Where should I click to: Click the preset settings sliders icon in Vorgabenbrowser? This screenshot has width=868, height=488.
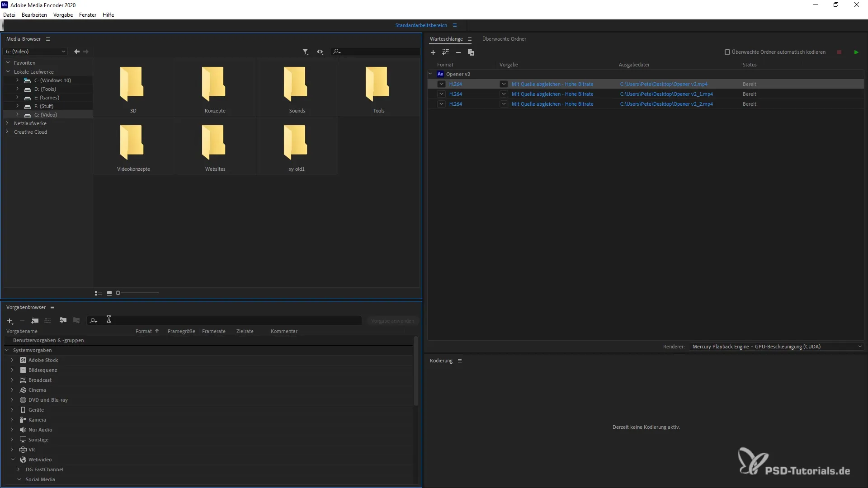click(48, 321)
